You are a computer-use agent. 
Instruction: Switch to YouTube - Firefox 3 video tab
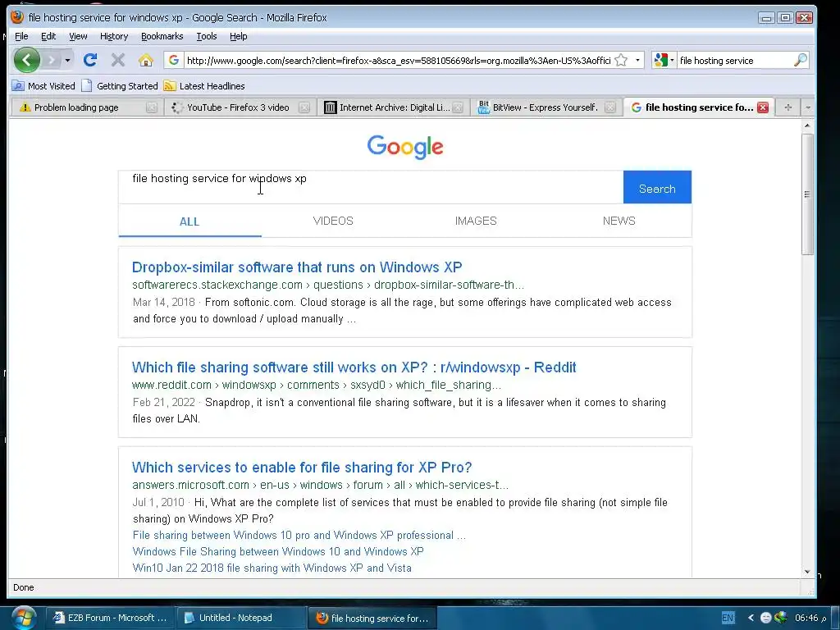(x=238, y=107)
